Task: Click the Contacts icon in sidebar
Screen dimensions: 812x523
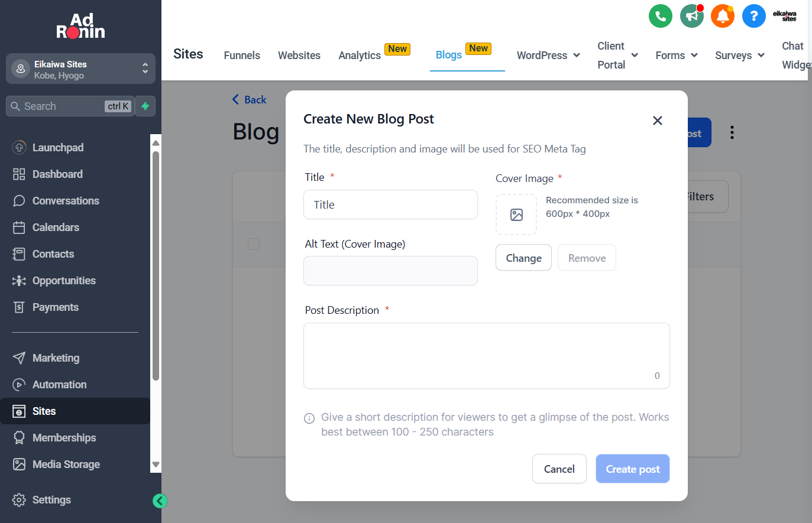Action: (x=19, y=254)
